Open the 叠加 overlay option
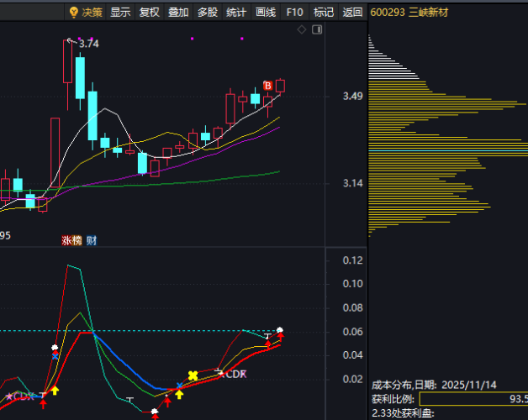 [178, 12]
